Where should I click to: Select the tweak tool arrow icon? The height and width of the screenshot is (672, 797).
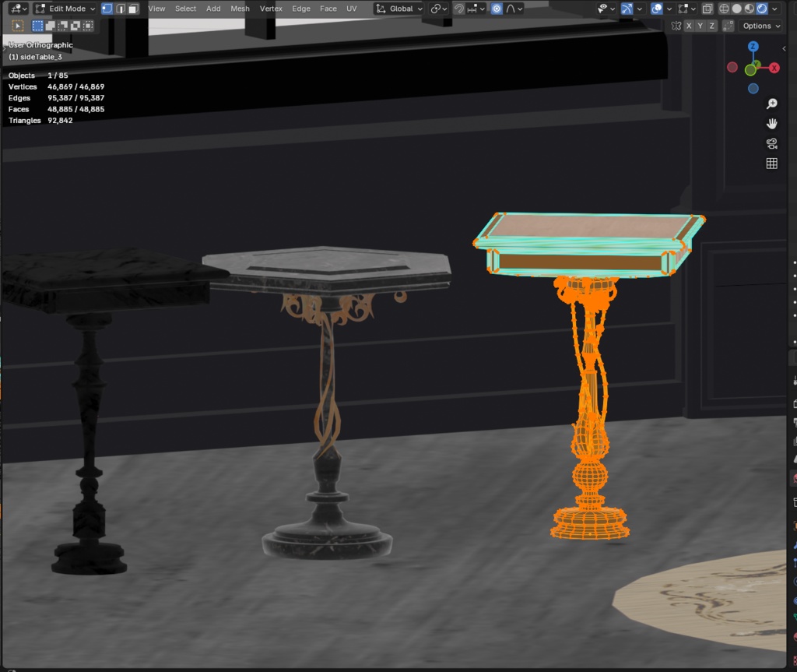[x=18, y=26]
